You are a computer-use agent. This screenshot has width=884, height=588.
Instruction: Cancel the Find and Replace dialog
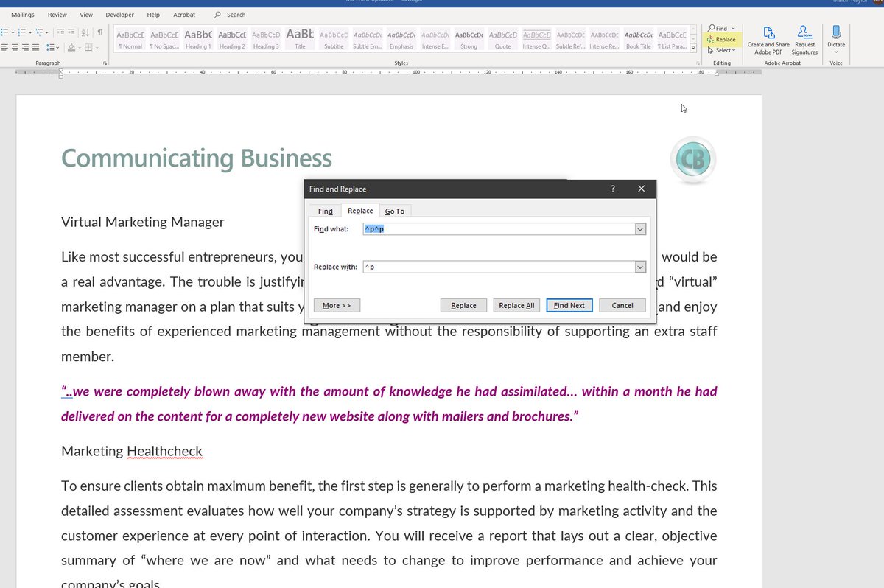pyautogui.click(x=622, y=305)
